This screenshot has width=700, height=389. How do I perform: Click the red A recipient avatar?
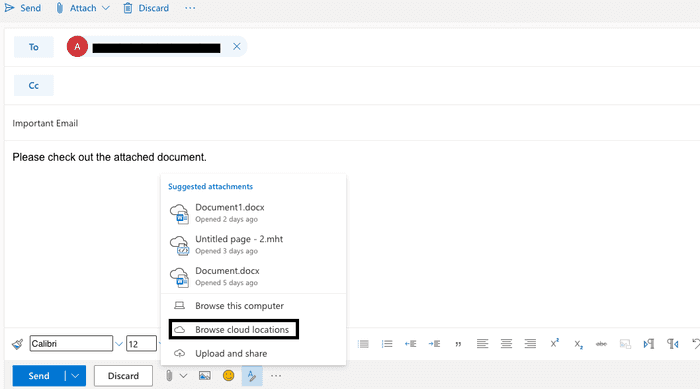tap(77, 46)
